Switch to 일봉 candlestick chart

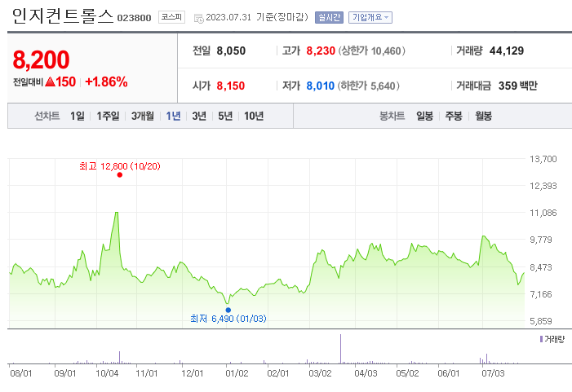[x=424, y=116]
